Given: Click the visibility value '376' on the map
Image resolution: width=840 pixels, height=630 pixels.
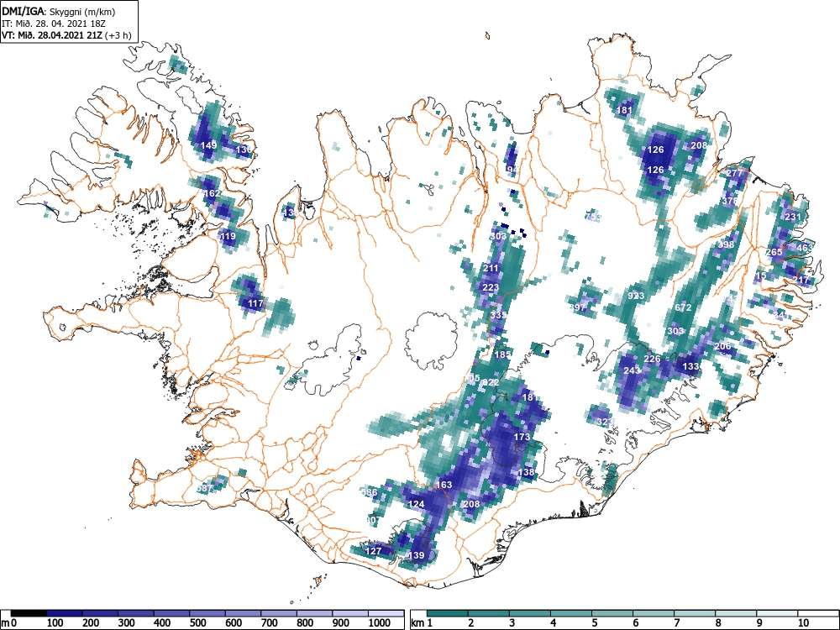Looking at the screenshot, I should (x=730, y=201).
